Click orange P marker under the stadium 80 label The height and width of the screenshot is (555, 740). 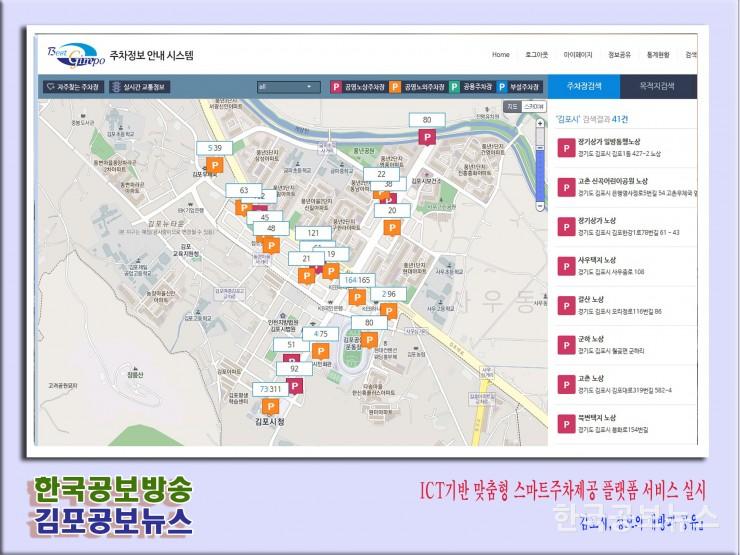369,340
